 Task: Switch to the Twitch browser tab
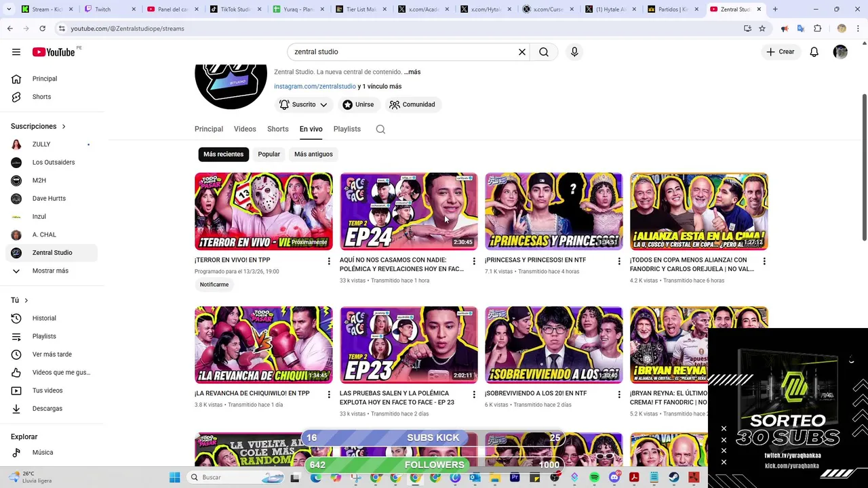point(109,9)
